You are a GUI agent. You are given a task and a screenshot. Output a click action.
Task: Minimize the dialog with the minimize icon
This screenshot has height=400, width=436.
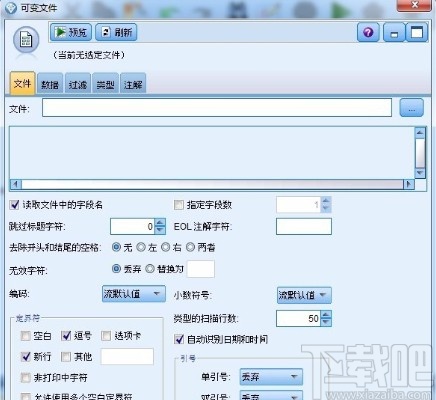click(394, 33)
